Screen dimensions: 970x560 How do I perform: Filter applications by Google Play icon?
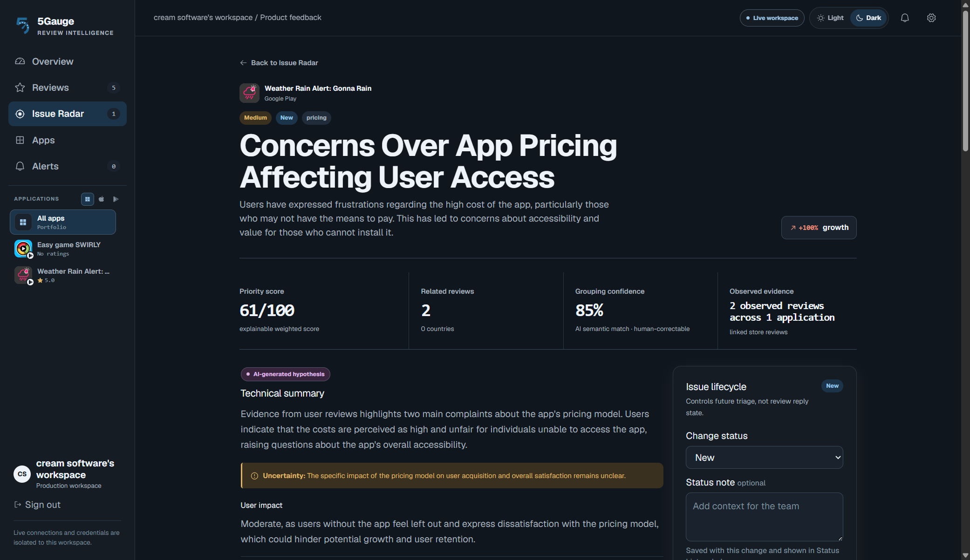point(116,199)
